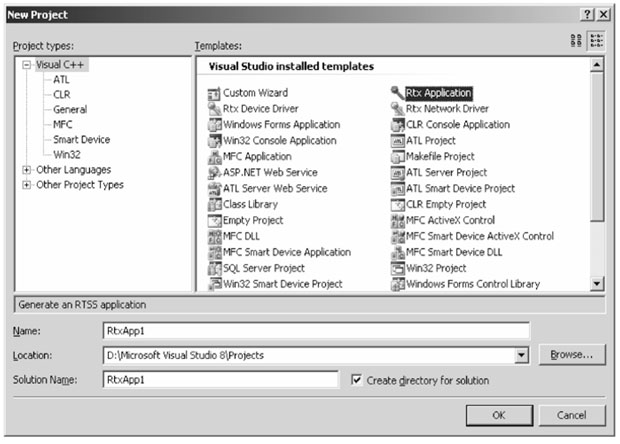Click templates scrollbar up arrow
This screenshot has width=620, height=444.
(597, 64)
